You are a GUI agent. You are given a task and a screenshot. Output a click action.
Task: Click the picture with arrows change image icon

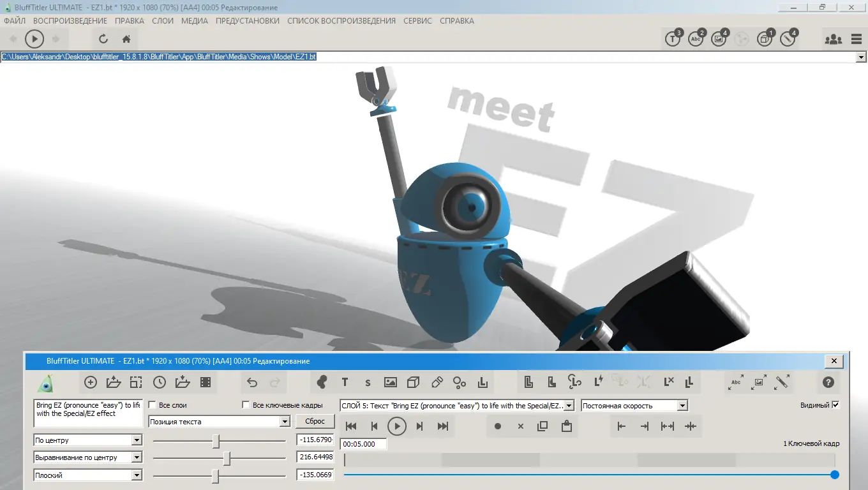pos(759,382)
